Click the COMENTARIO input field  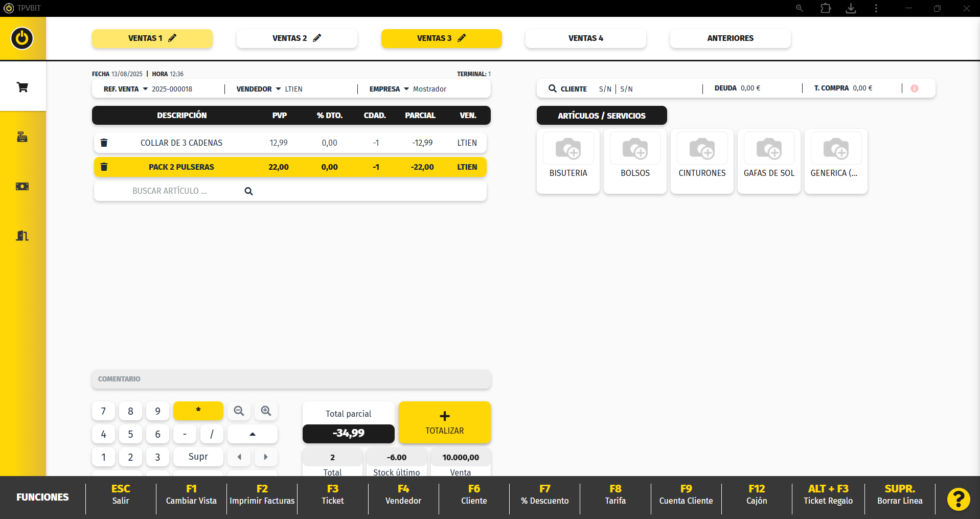291,379
